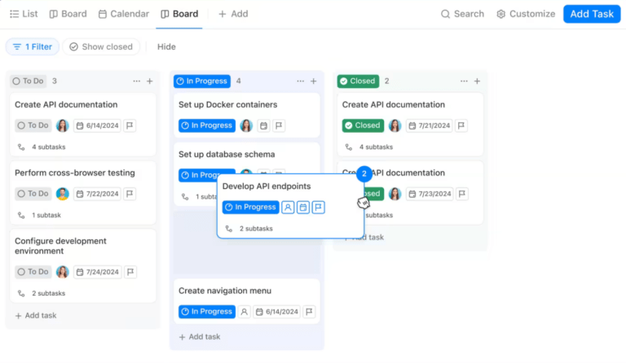Click the Search icon in top bar
Screen dimensions: 626x364
(445, 14)
